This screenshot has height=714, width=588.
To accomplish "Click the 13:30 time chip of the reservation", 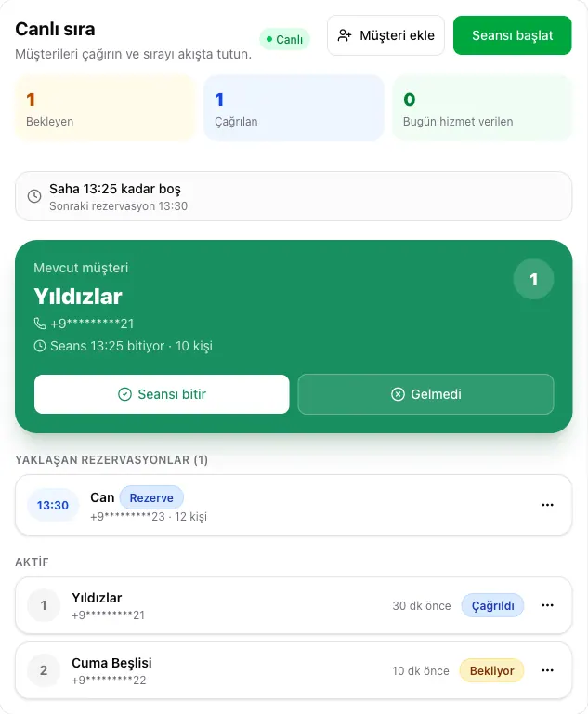I will pyautogui.click(x=53, y=506).
